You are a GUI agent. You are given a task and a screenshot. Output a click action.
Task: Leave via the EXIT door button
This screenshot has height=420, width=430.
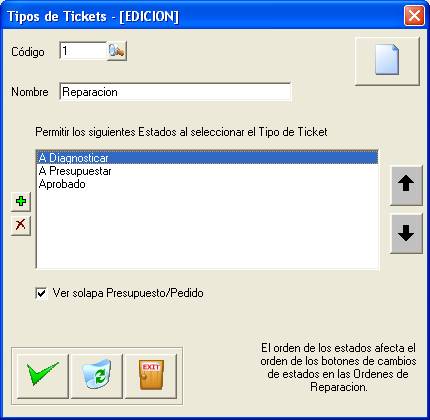151,376
